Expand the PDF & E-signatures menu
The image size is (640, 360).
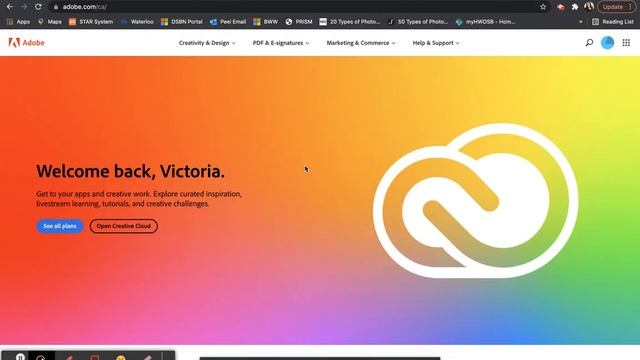pos(281,43)
